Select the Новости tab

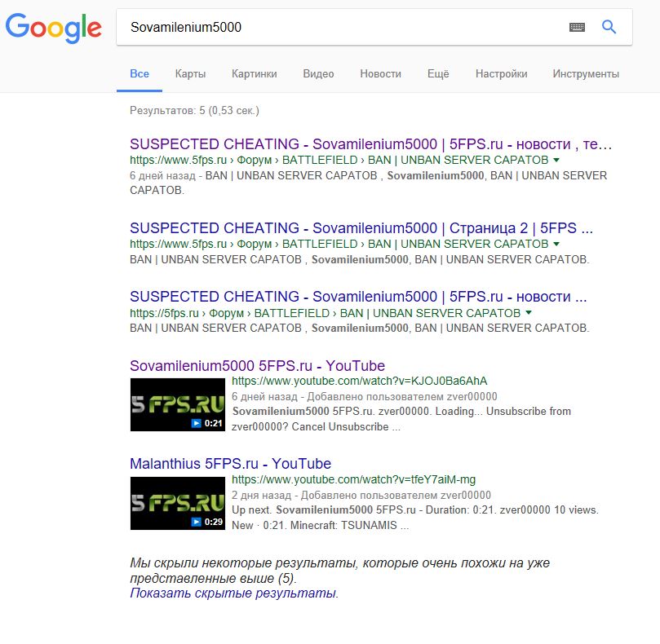pos(380,74)
